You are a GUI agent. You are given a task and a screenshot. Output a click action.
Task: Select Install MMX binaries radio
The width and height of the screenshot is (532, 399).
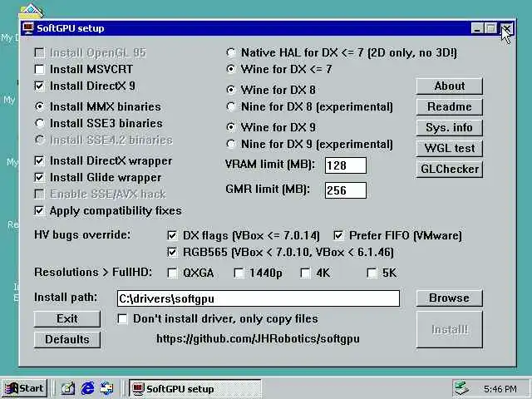click(40, 106)
